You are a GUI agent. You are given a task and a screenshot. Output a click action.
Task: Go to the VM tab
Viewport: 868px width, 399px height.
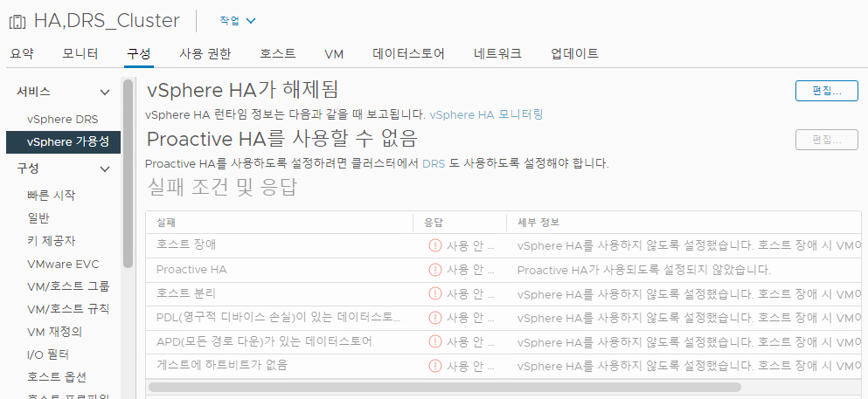(334, 54)
